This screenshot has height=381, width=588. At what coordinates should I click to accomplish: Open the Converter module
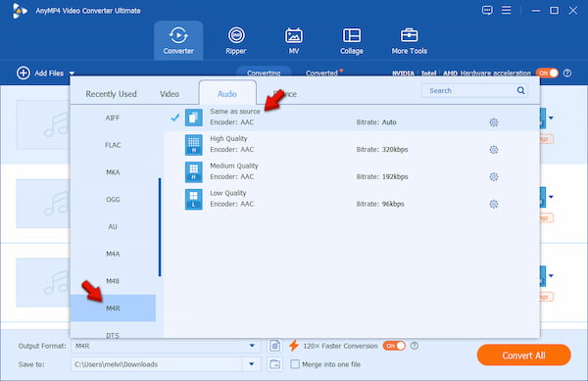[178, 40]
